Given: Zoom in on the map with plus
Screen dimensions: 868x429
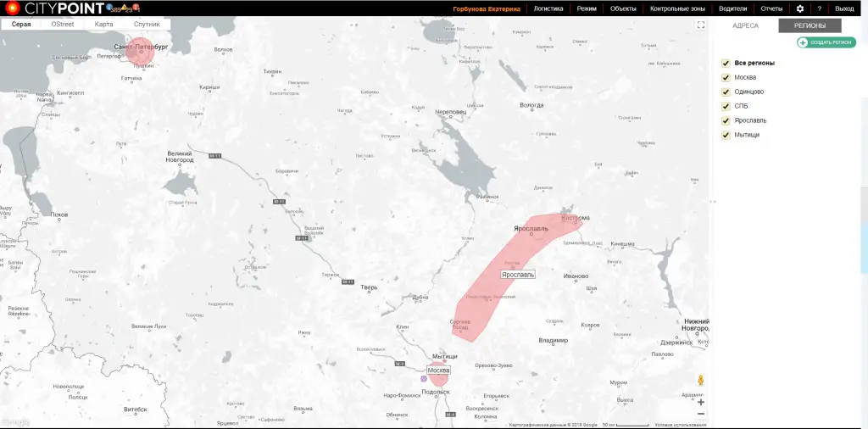Looking at the screenshot, I should coord(701,402).
